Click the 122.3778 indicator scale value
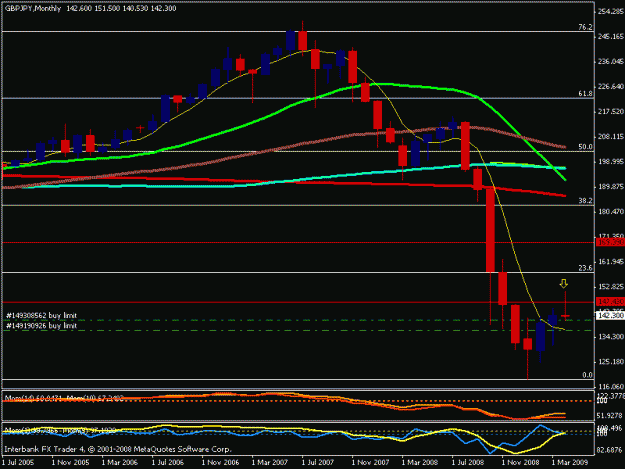625x469 pixels. coord(610,395)
